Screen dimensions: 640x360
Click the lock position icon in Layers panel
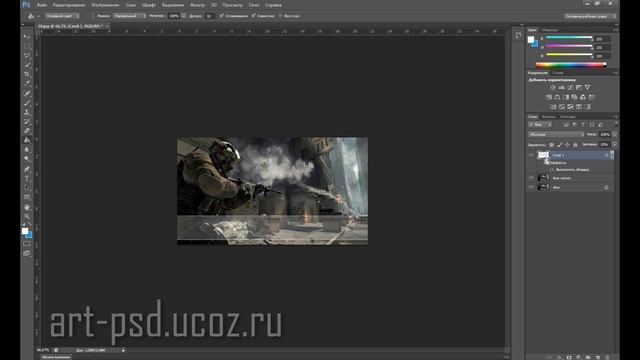[567, 144]
